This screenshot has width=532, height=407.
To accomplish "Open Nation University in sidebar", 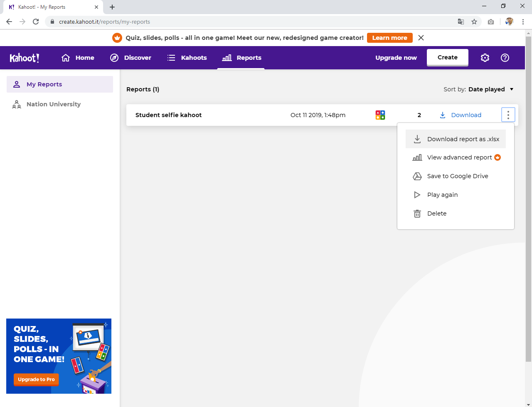I will (x=53, y=104).
